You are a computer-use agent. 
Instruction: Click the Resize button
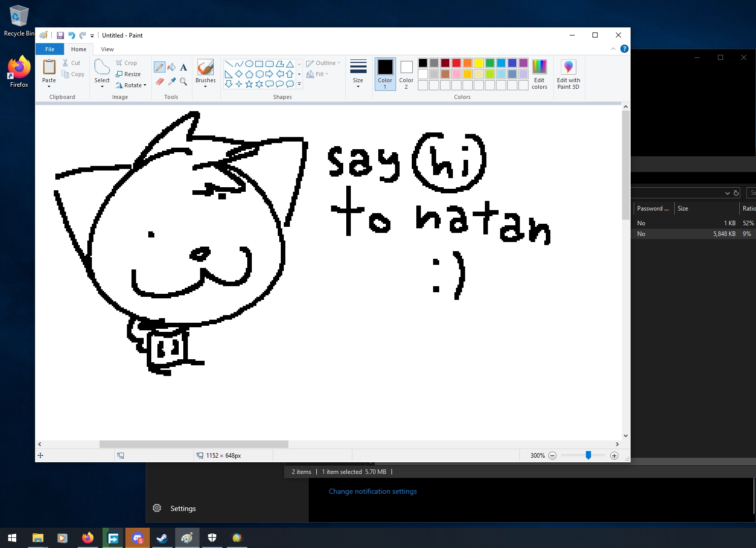coord(128,74)
